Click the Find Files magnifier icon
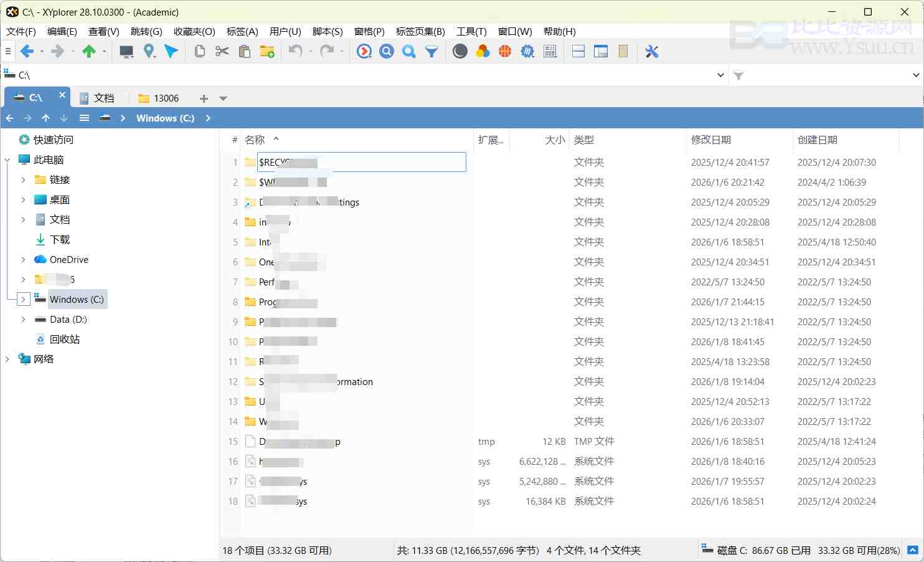924x562 pixels. tap(386, 51)
